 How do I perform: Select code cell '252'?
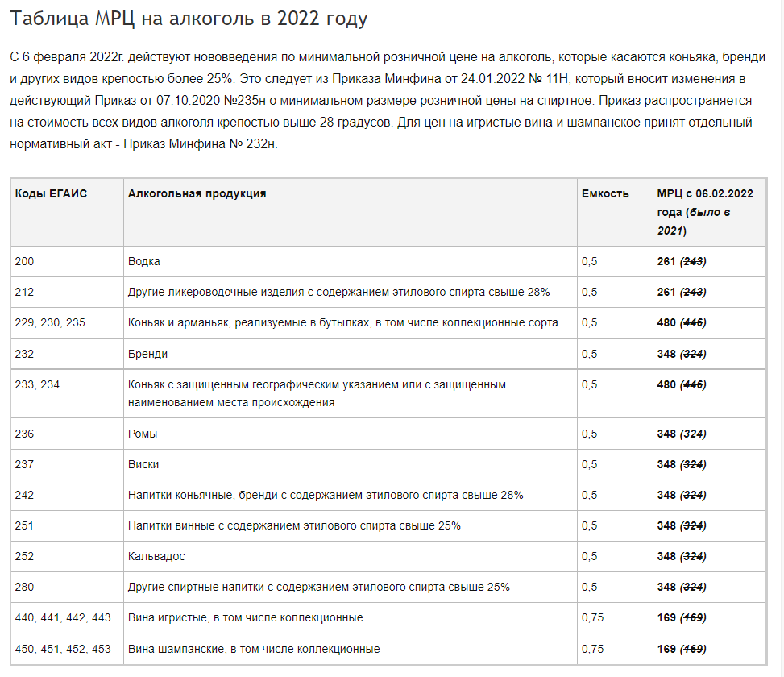coord(67,556)
